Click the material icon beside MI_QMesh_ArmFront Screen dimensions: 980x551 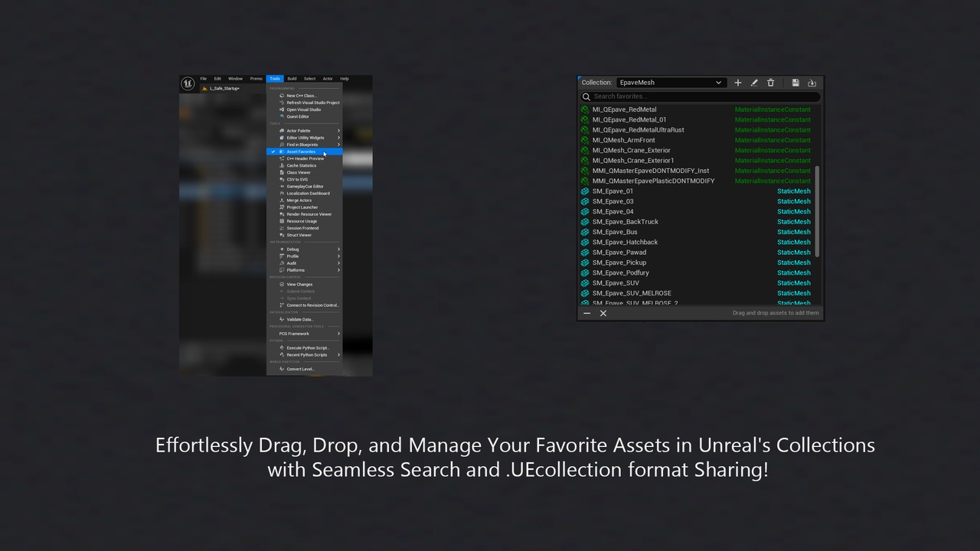585,140
